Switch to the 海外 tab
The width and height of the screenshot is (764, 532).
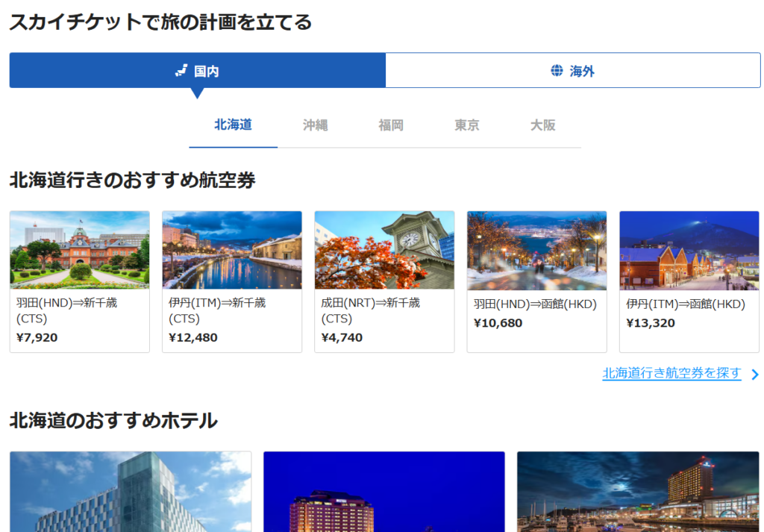click(572, 71)
